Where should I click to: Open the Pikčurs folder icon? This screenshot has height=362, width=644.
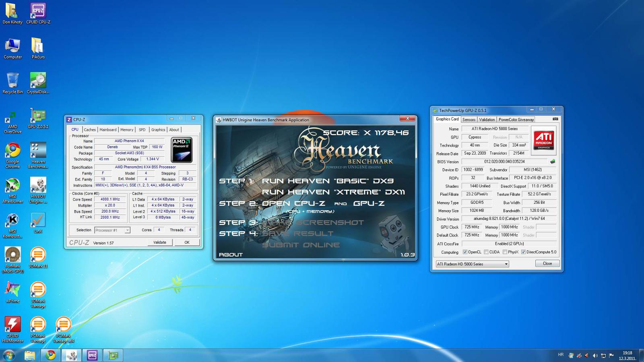[x=38, y=48]
